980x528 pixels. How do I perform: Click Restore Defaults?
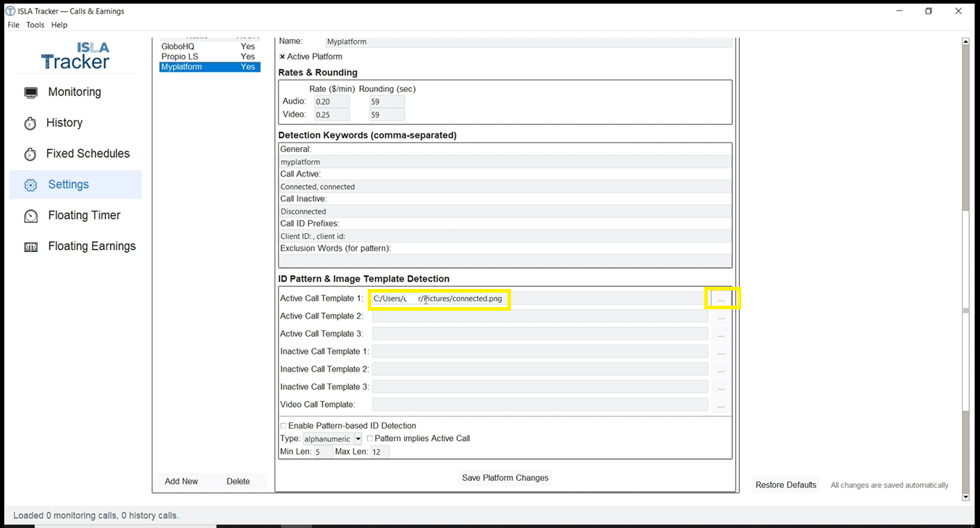[x=785, y=485]
